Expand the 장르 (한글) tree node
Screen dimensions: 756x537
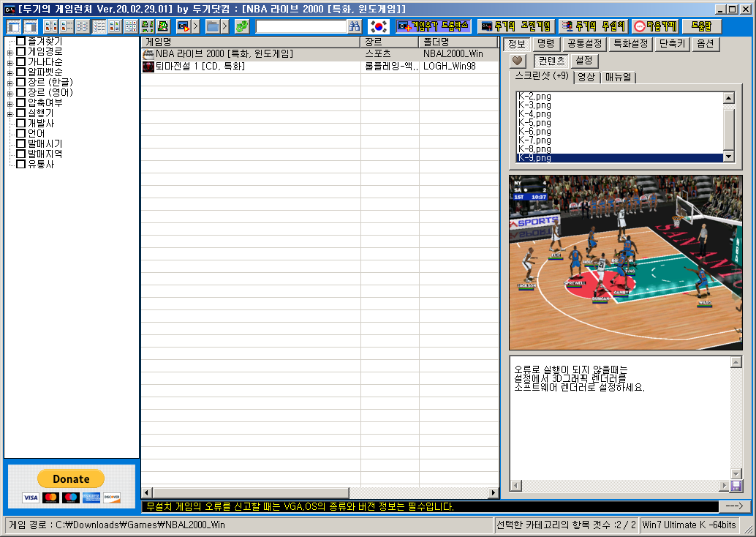coord(10,83)
